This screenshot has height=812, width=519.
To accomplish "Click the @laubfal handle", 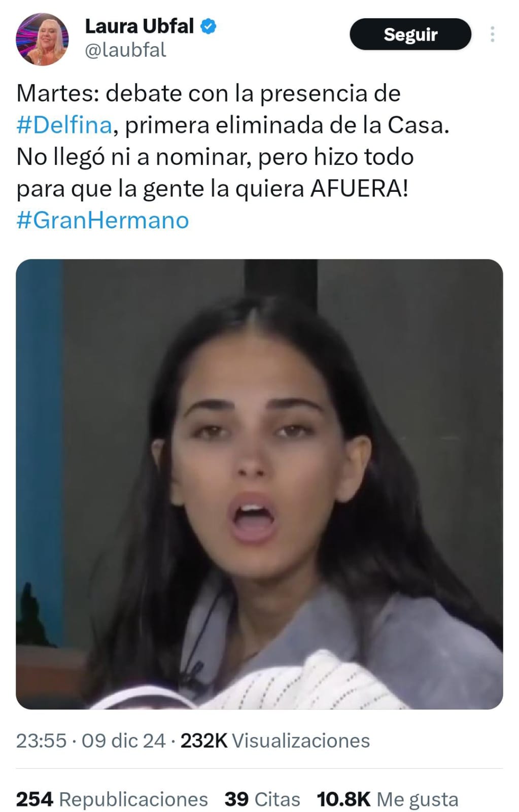I will [x=125, y=50].
